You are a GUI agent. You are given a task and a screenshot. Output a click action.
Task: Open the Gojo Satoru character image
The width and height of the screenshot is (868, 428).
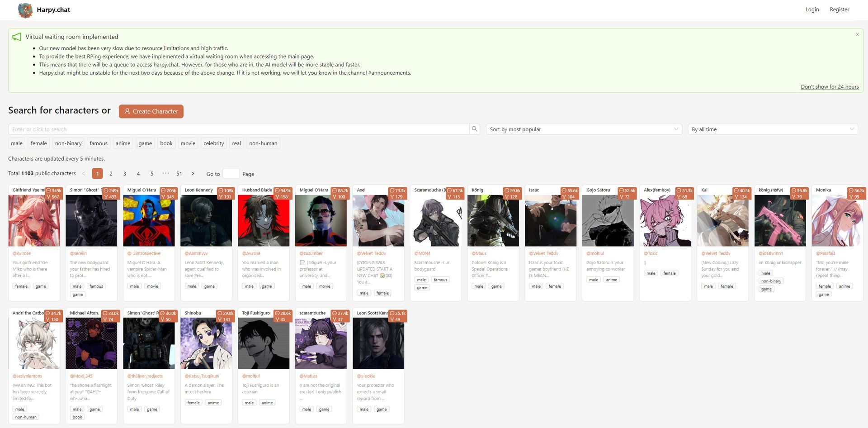(x=608, y=221)
